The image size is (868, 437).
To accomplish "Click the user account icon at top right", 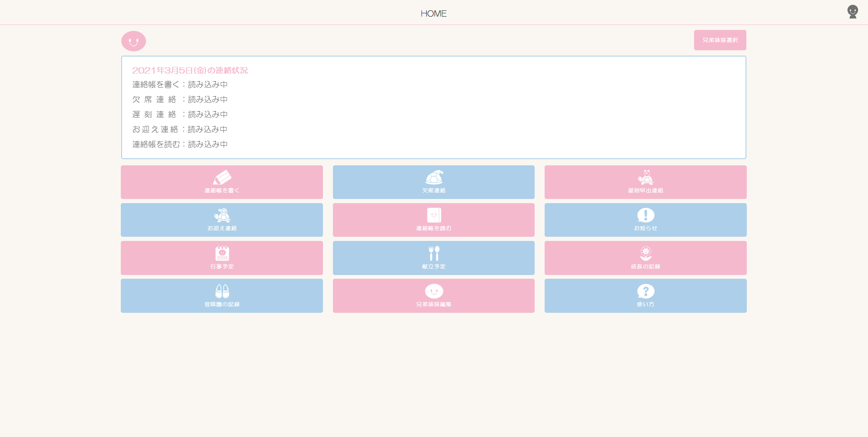I will (853, 12).
